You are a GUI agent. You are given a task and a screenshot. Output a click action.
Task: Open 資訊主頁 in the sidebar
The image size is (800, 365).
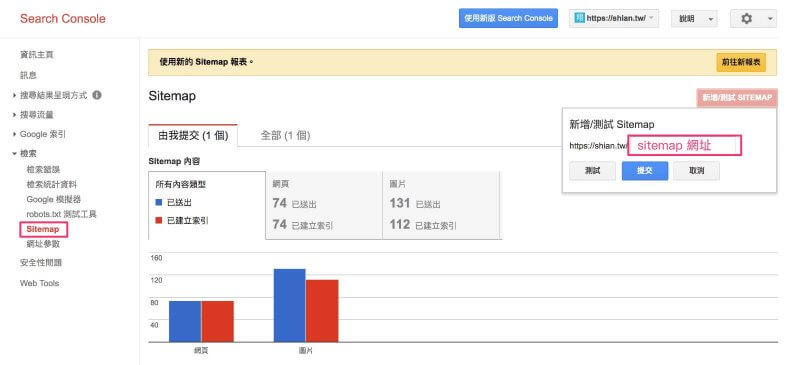tap(37, 55)
